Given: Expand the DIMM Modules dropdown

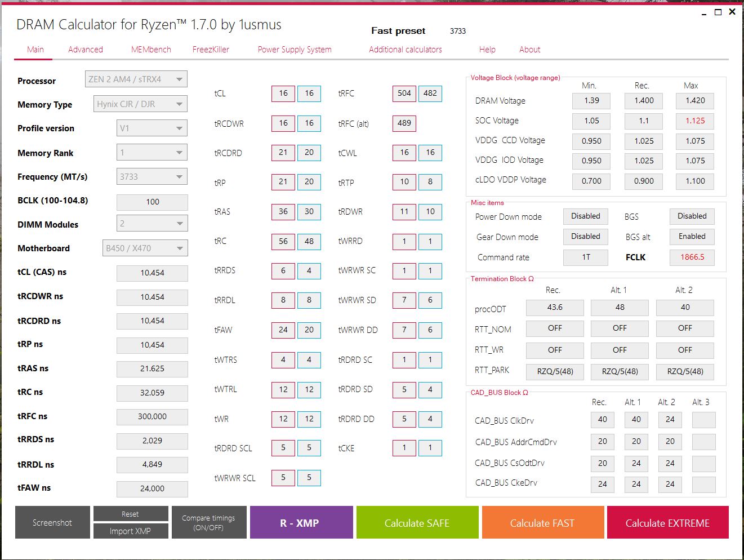Looking at the screenshot, I should tap(152, 224).
